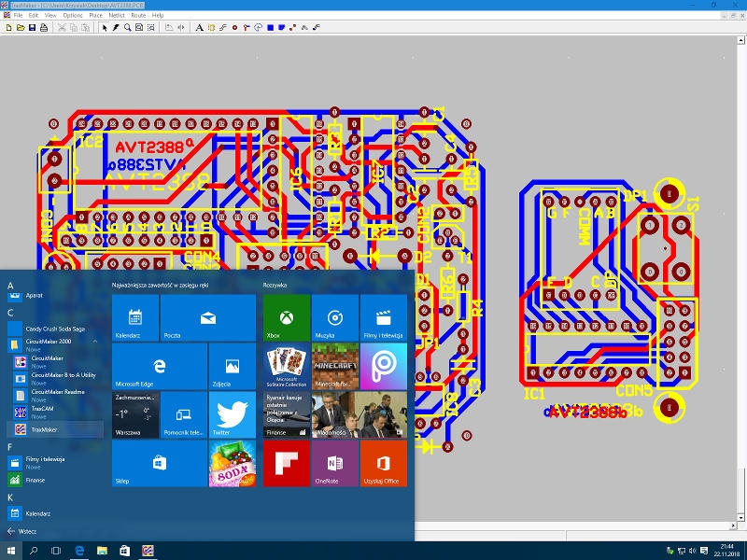Open CircuitMaker B to A Utility
Viewport: 747px width, 560px height.
[55, 379]
